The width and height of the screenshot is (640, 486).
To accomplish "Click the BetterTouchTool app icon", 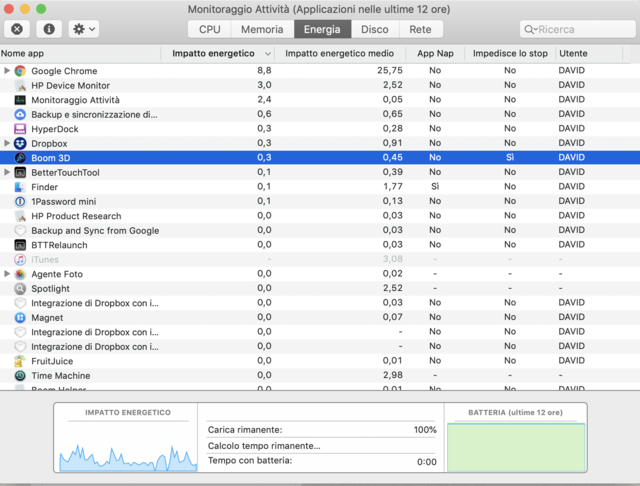I will click(x=20, y=173).
